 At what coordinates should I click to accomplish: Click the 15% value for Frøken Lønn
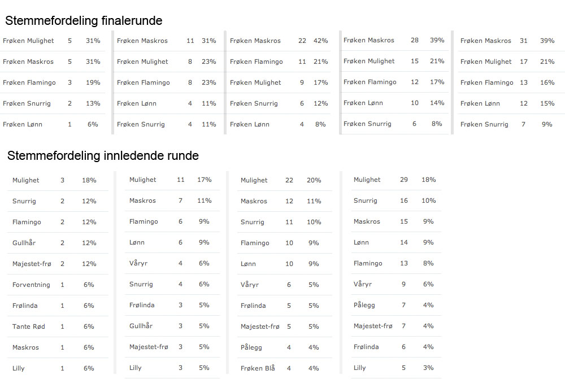[x=547, y=103]
